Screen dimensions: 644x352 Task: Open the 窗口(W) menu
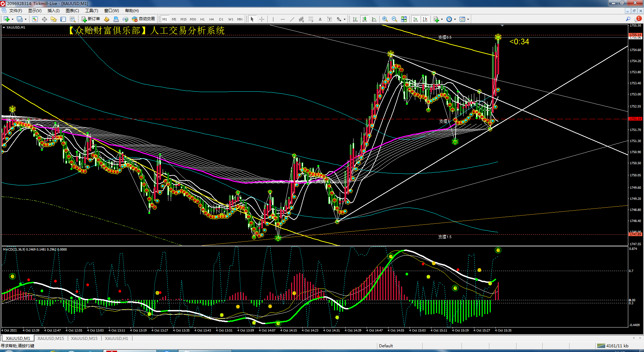click(112, 11)
